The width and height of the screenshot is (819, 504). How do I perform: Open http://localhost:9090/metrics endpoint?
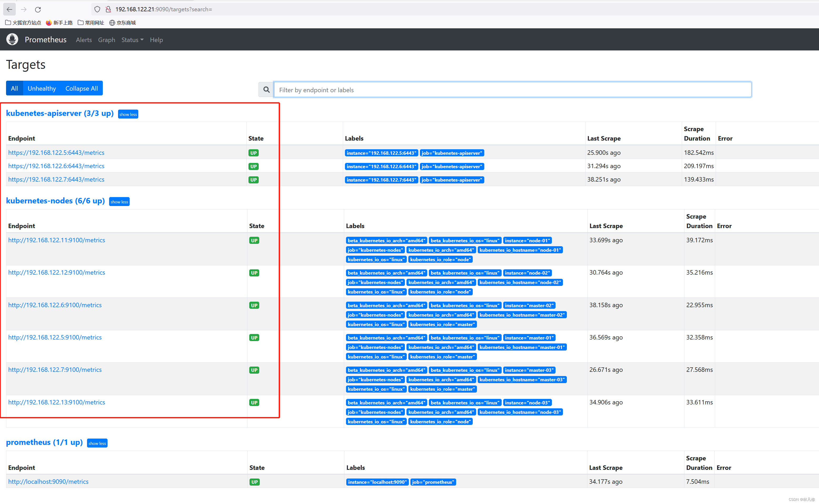[x=48, y=482]
